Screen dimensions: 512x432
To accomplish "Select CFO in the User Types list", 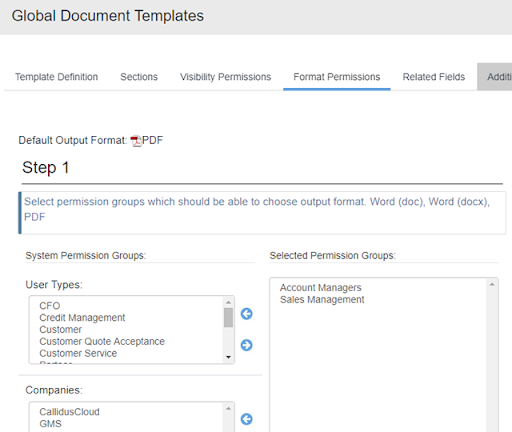I will (x=50, y=306).
